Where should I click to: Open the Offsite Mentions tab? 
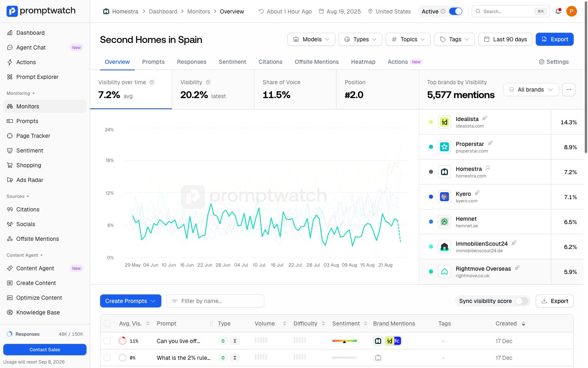point(316,62)
